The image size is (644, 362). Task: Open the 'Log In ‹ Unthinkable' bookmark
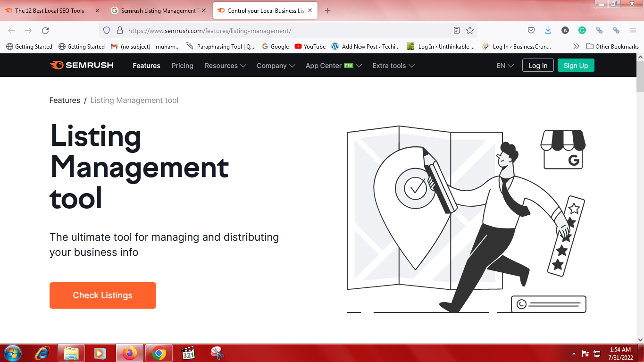[x=442, y=46]
